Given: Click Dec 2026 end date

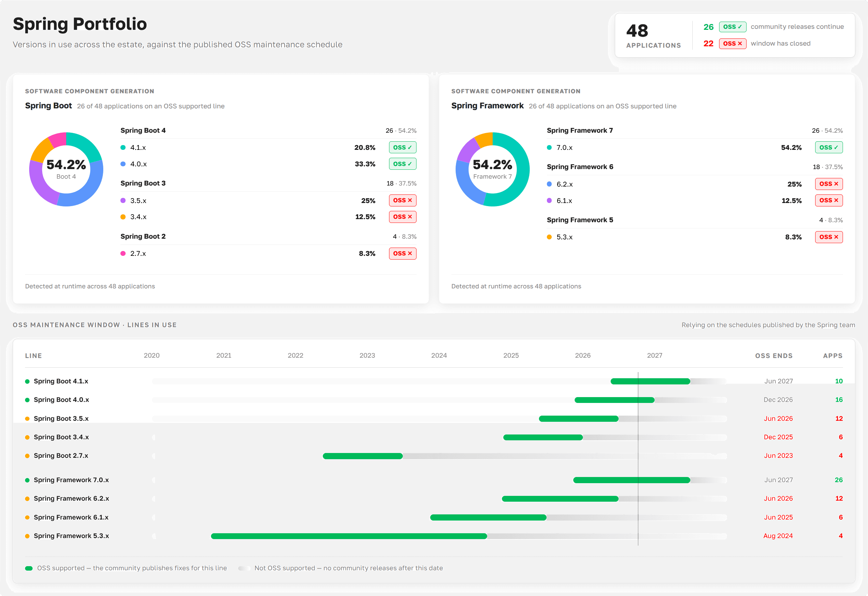Looking at the screenshot, I should coord(778,400).
